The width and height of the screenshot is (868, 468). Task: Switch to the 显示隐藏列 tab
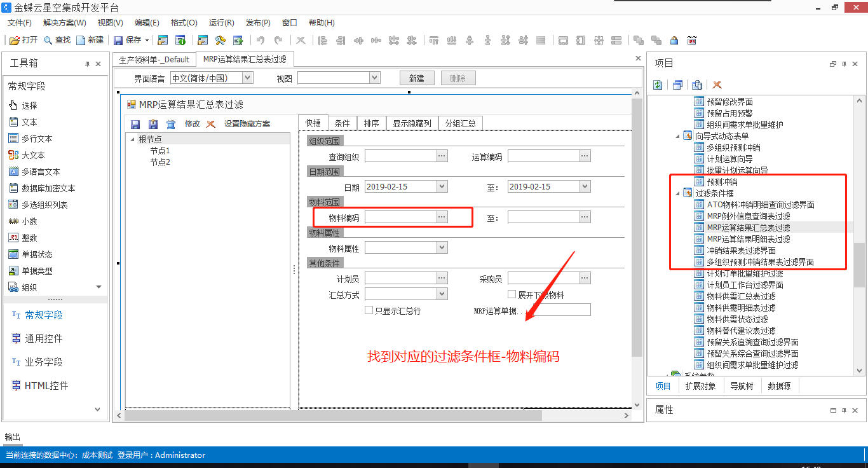click(x=412, y=123)
